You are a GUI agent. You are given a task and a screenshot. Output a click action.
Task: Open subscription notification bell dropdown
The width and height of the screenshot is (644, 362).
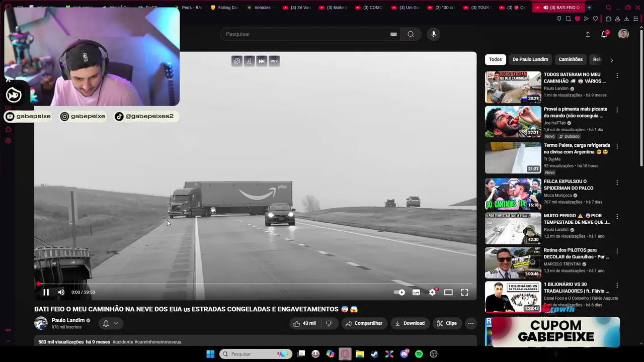[110, 323]
